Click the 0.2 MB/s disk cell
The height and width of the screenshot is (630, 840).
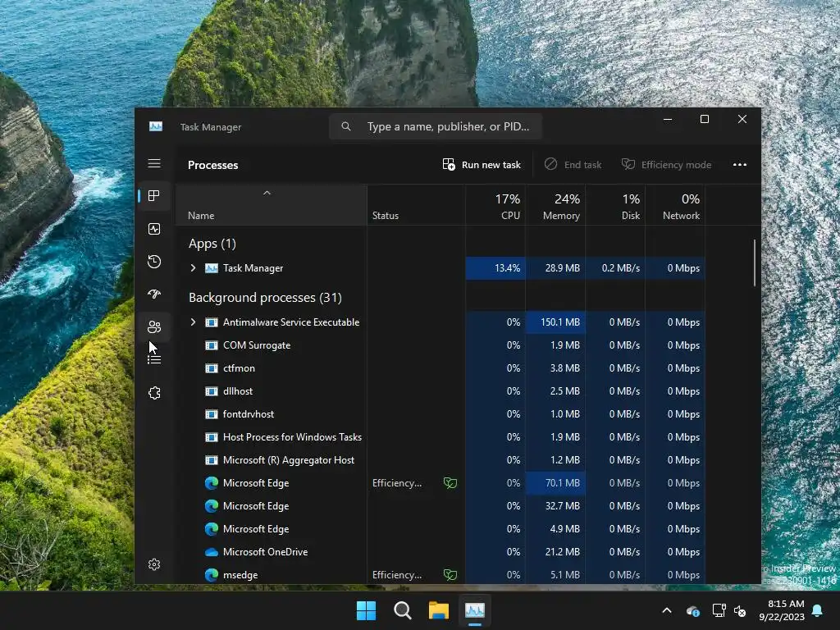(x=615, y=268)
